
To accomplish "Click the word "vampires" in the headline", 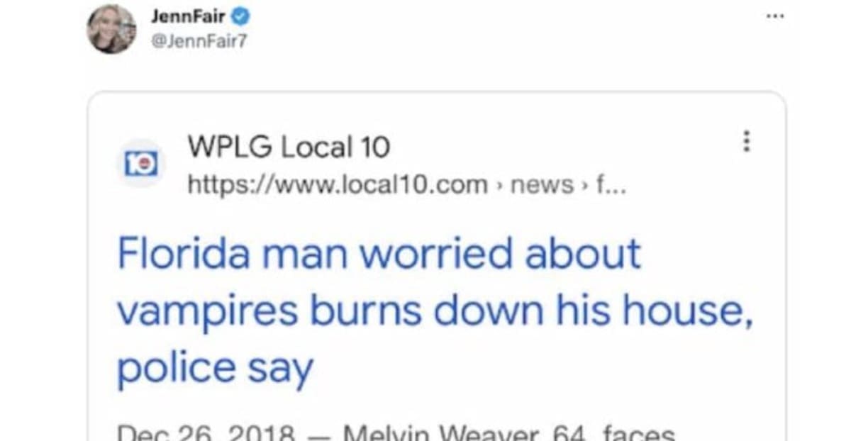I will (207, 312).
